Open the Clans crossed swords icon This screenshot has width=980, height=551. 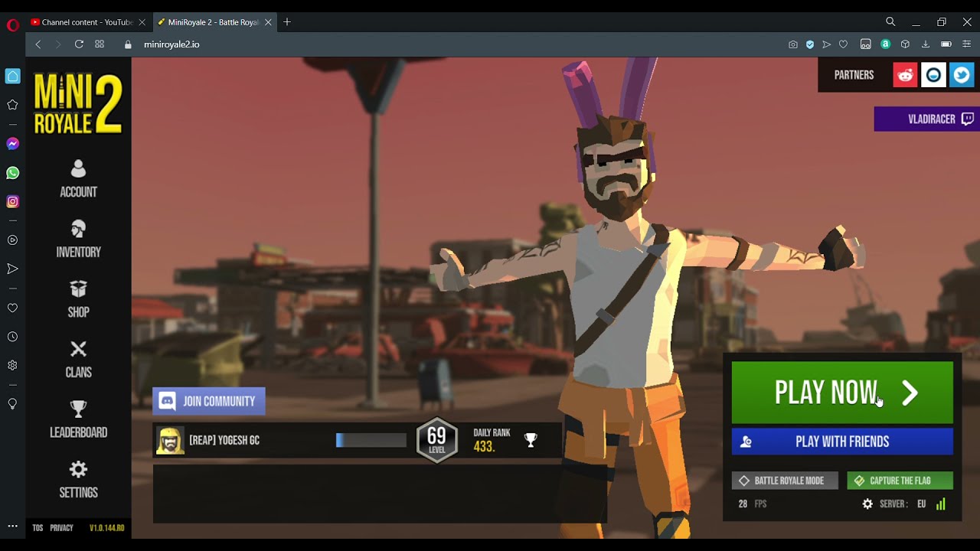[x=78, y=349]
